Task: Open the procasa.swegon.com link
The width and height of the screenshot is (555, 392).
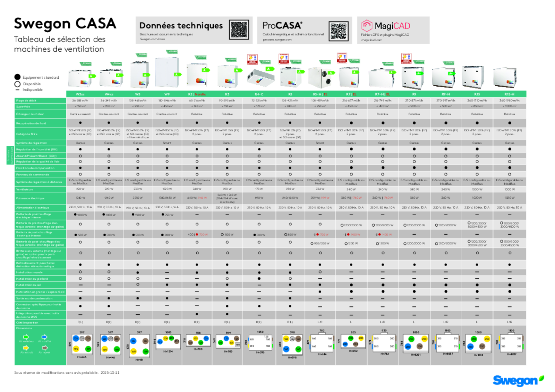Action: (x=277, y=40)
